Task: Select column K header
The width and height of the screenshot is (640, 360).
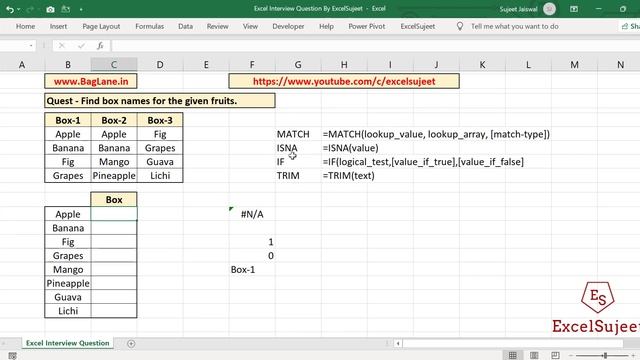Action: (x=482, y=64)
